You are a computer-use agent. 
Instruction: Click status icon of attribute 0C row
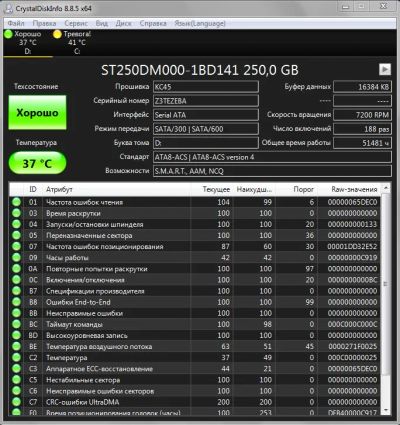point(16,280)
